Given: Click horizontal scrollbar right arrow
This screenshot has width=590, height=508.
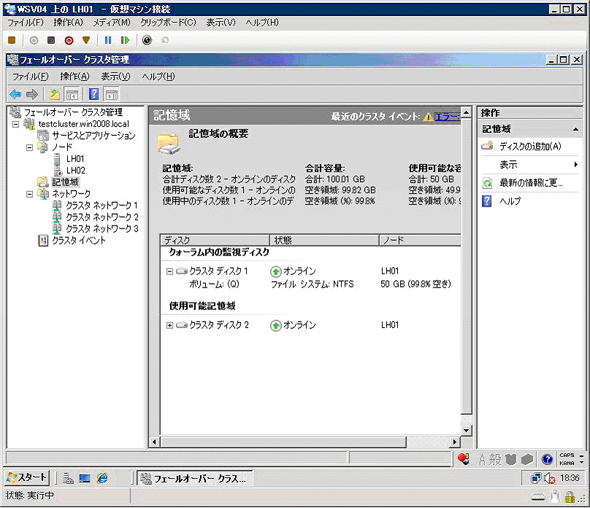Looking at the screenshot, I should [x=455, y=442].
